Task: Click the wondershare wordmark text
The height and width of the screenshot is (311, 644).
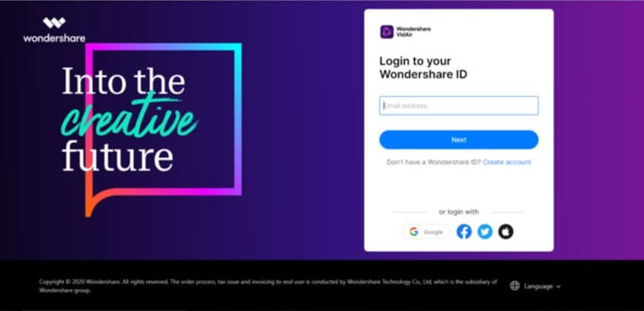Action: tap(54, 38)
